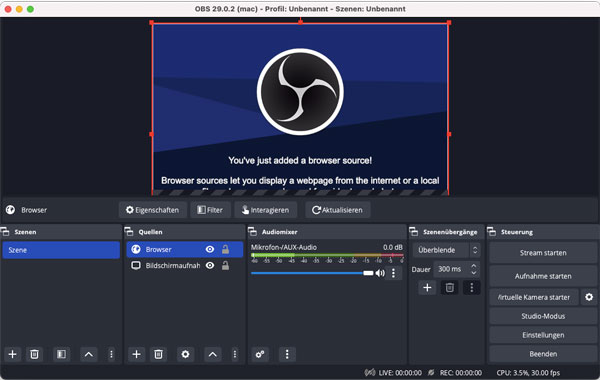The width and height of the screenshot is (600, 380).
Task: Open virtual camera settings gear
Action: [x=589, y=297]
